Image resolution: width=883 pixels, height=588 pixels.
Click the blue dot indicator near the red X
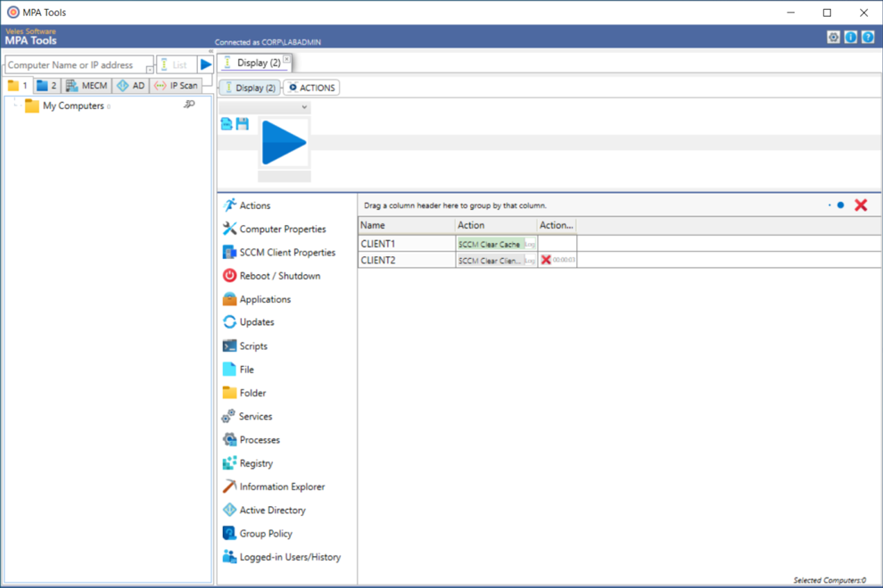(841, 205)
